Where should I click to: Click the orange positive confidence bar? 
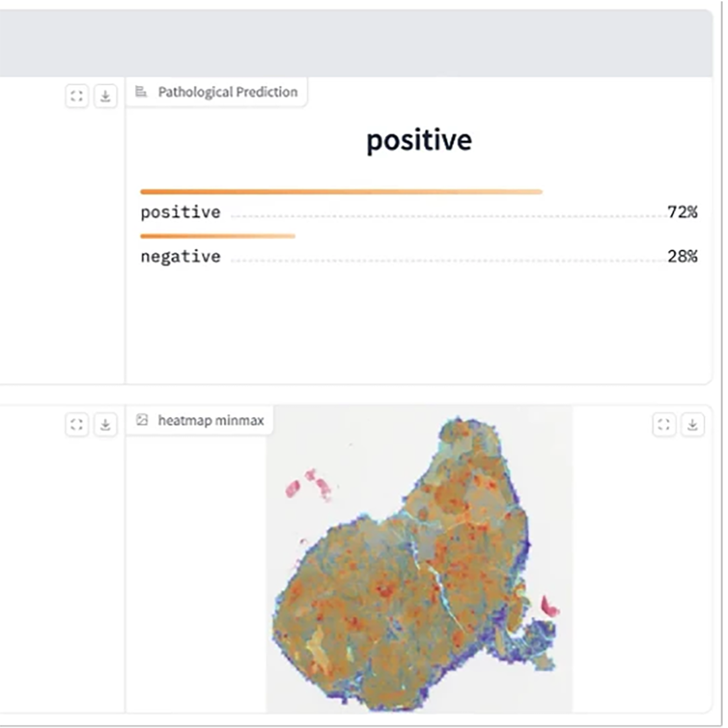coord(341,192)
